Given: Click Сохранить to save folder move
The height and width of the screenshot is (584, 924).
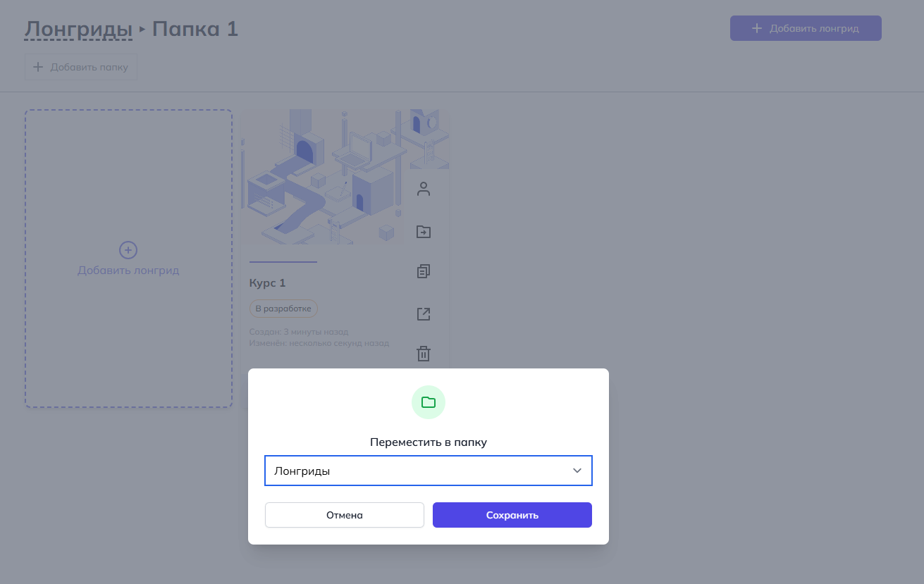Looking at the screenshot, I should (512, 515).
